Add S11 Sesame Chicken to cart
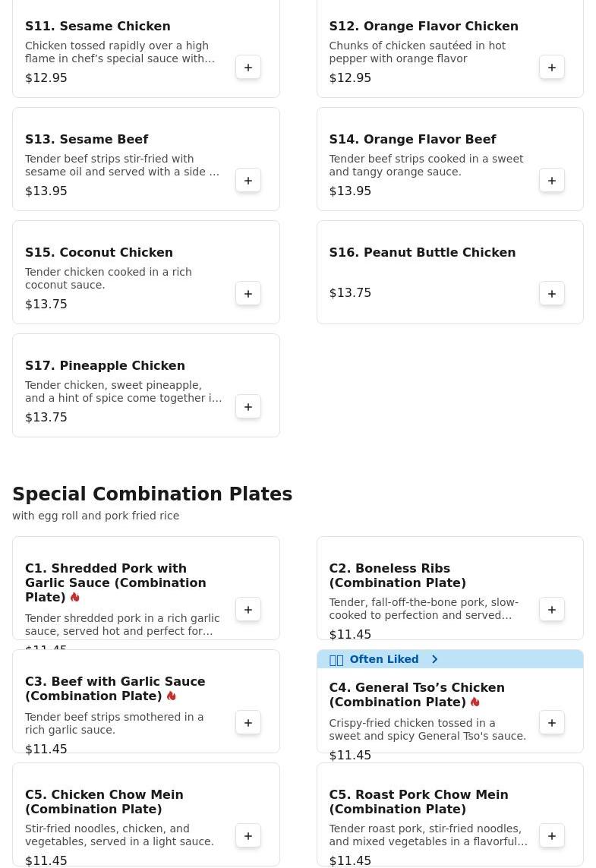Screen dimensions: 596x868 point(248,68)
